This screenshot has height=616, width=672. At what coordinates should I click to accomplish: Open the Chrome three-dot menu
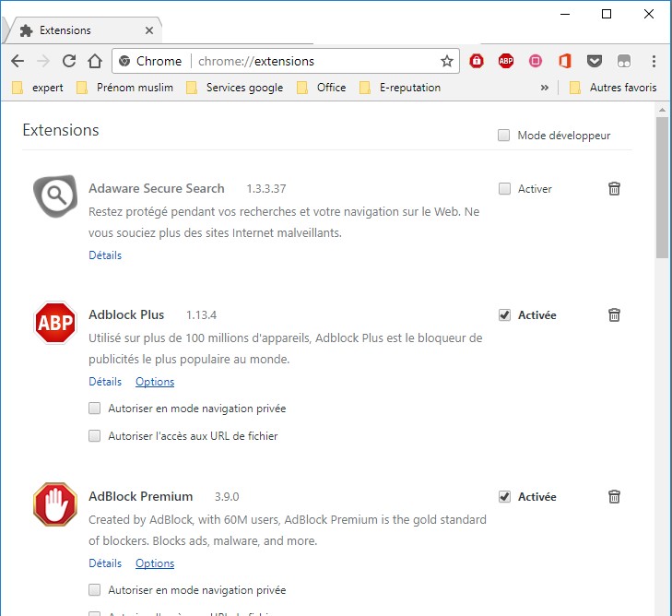coord(654,61)
